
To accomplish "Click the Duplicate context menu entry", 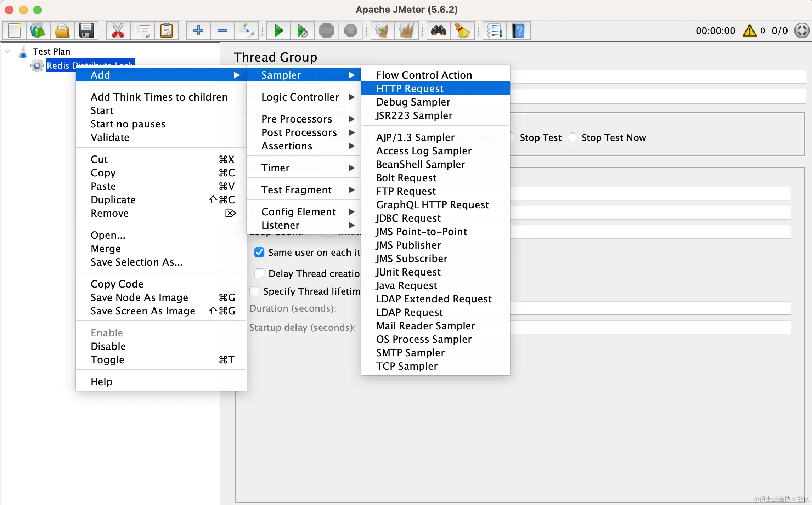I will click(x=113, y=200).
